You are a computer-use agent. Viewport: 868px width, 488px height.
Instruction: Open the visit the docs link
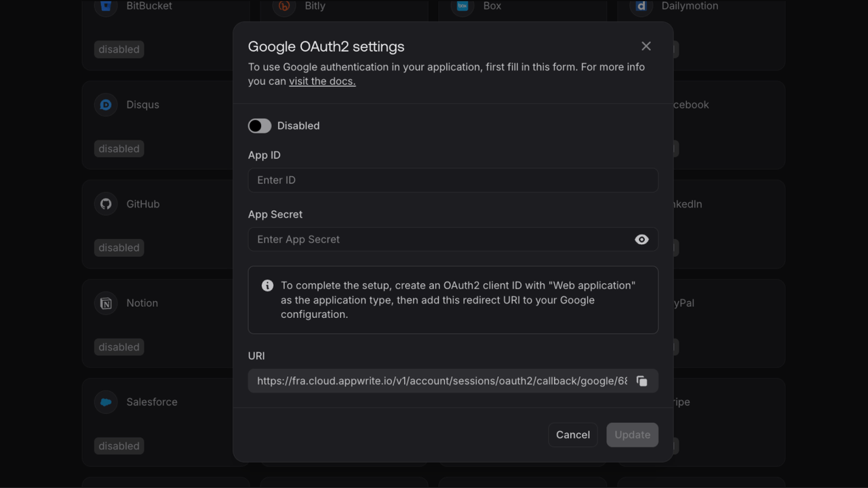coord(322,81)
